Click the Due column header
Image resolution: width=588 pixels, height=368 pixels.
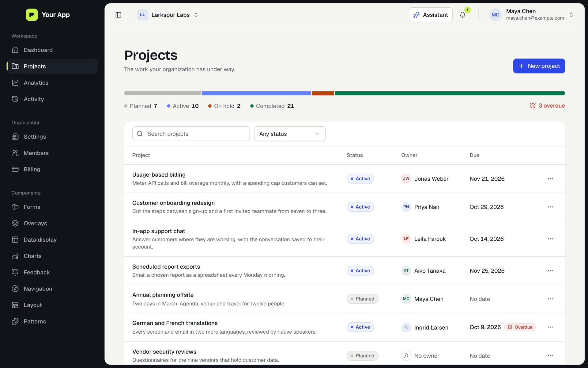[x=474, y=155]
